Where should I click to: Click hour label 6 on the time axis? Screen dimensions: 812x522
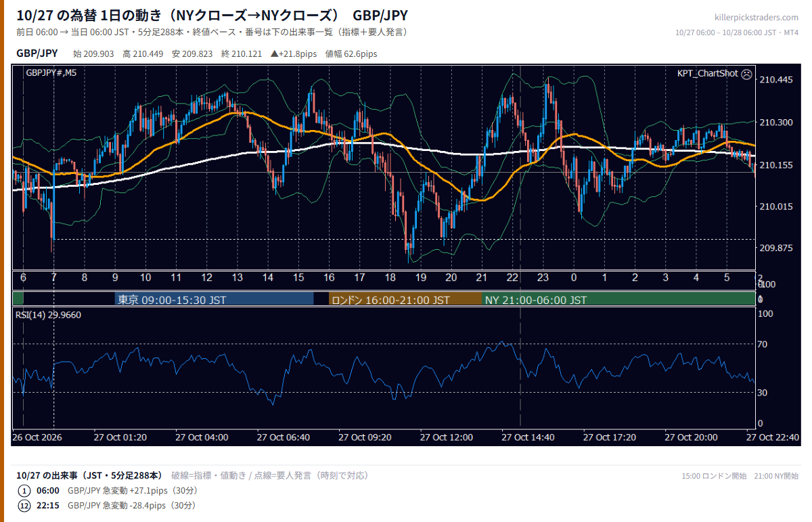[23, 278]
